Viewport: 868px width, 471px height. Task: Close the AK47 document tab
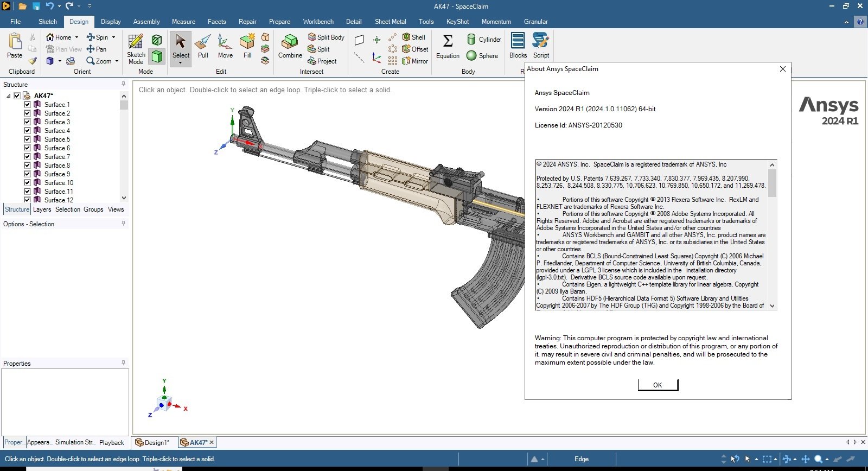tap(212, 442)
